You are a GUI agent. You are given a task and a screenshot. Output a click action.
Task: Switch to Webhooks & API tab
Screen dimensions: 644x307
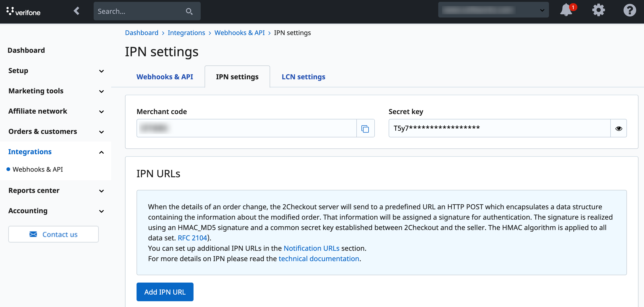coord(164,77)
